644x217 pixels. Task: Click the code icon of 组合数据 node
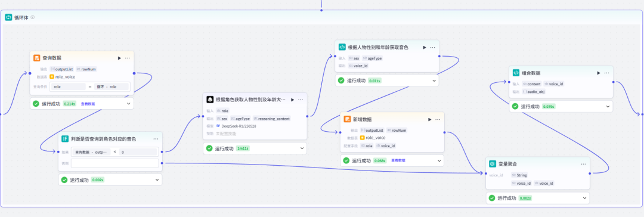(x=516, y=73)
